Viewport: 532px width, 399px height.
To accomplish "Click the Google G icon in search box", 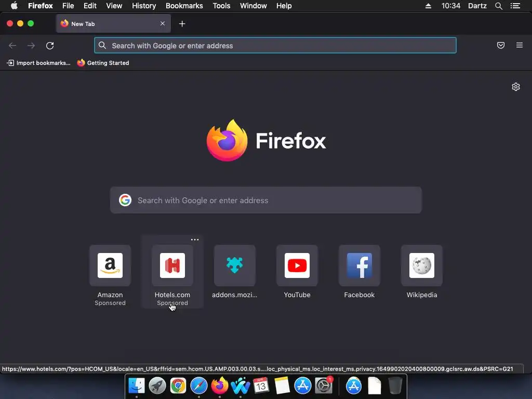I will [x=125, y=200].
